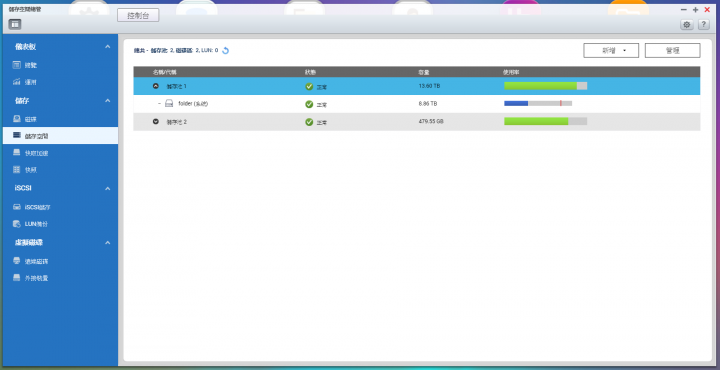Click the 儲存池 1 usage bar
The image size is (720, 370).
[x=546, y=86]
